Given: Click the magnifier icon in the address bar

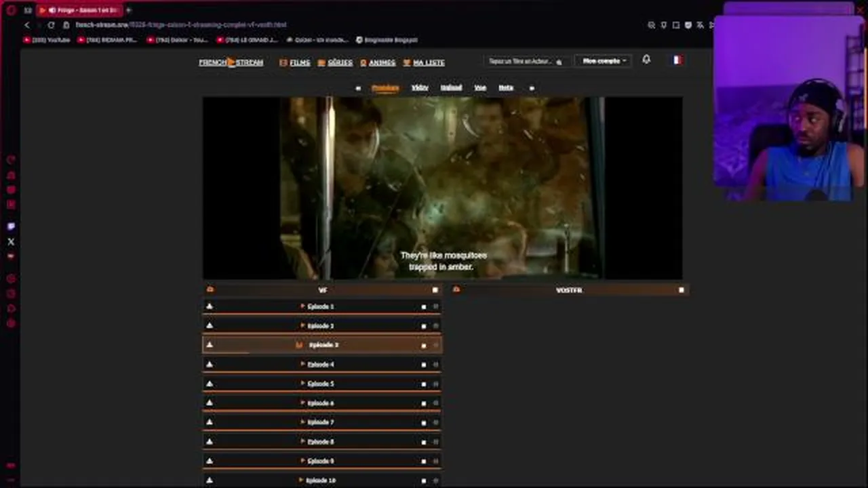Looking at the screenshot, I should pos(652,25).
